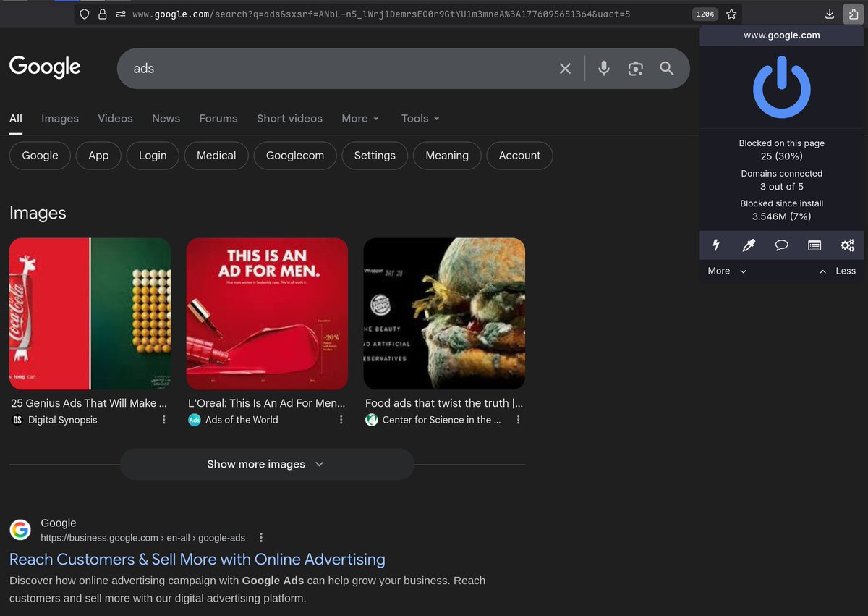Open Reach Customers & Sell More result link
The image size is (868, 616).
point(197,560)
